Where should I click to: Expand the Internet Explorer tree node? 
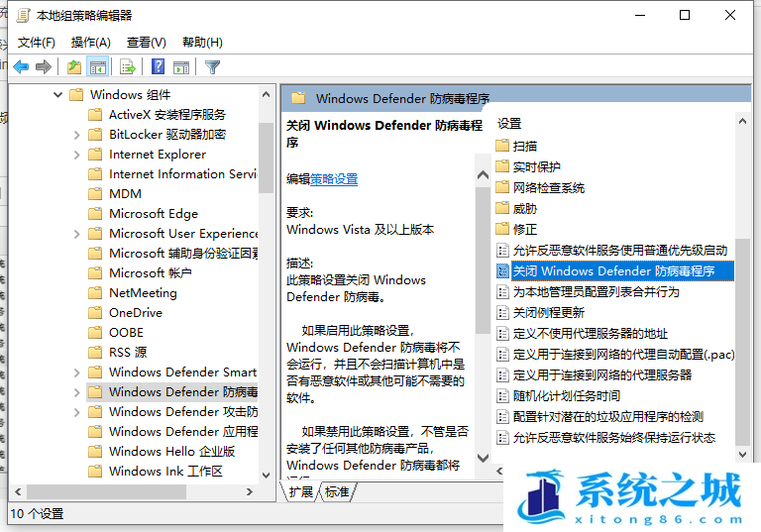[x=76, y=155]
